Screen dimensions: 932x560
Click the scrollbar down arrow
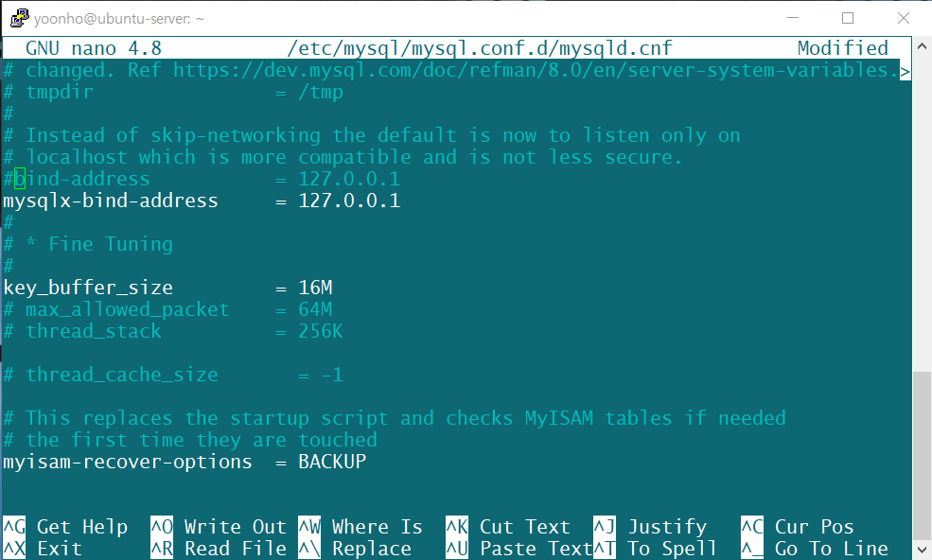(922, 550)
